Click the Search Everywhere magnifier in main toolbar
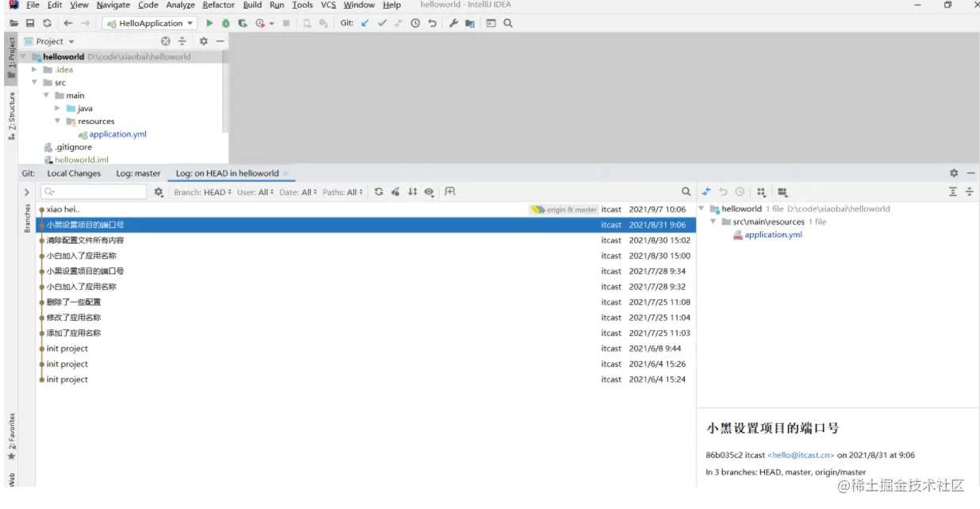Screen dimensions: 980x509 (x=508, y=24)
